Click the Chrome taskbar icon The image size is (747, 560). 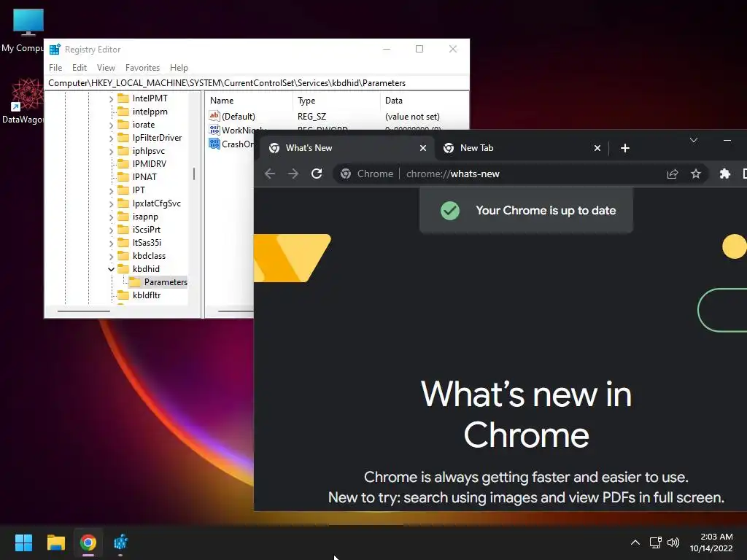click(88, 542)
